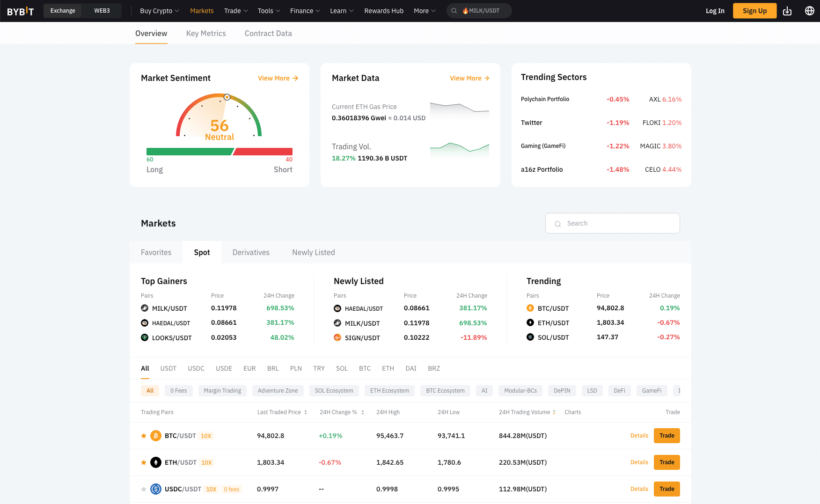Switch to the WEB3 mode

102,11
